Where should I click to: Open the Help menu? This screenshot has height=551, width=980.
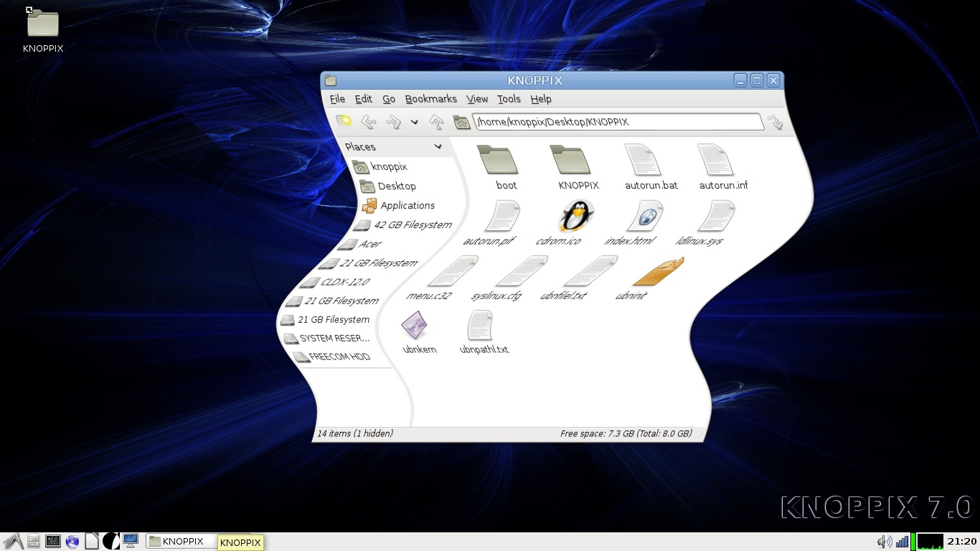point(541,99)
